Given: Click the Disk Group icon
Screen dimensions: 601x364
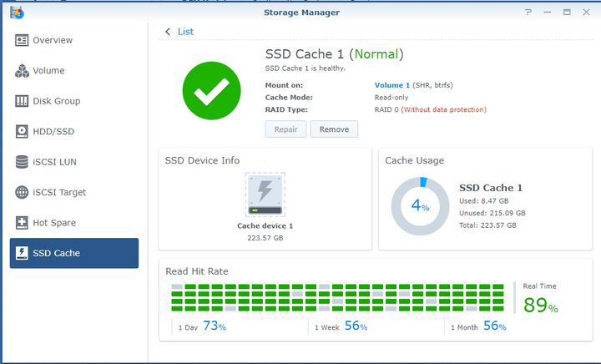Looking at the screenshot, I should (22, 101).
